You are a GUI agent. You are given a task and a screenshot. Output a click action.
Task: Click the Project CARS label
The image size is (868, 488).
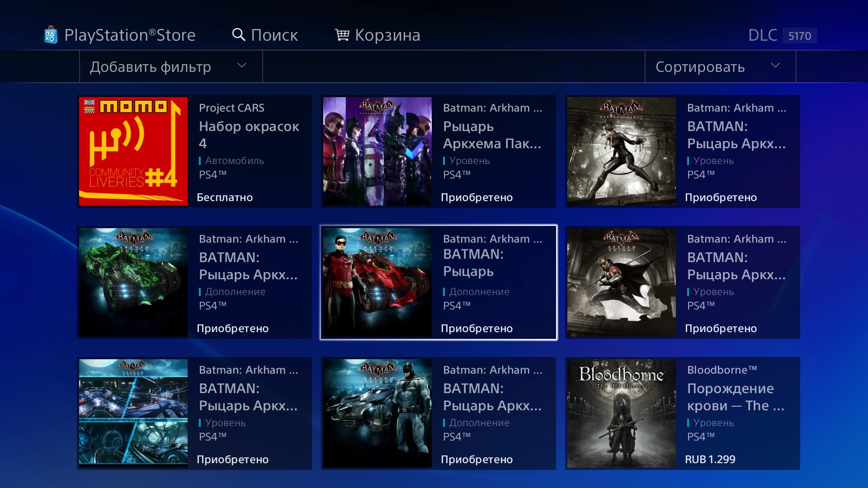[231, 108]
